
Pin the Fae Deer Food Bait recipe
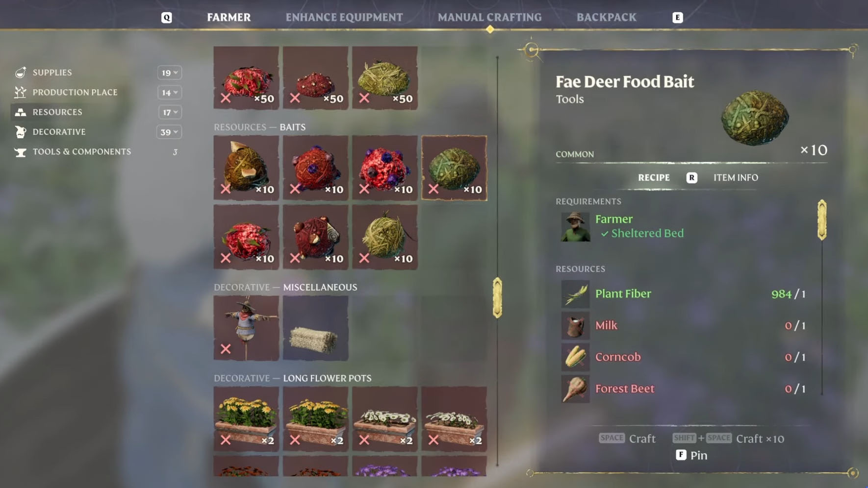pyautogui.click(x=691, y=455)
